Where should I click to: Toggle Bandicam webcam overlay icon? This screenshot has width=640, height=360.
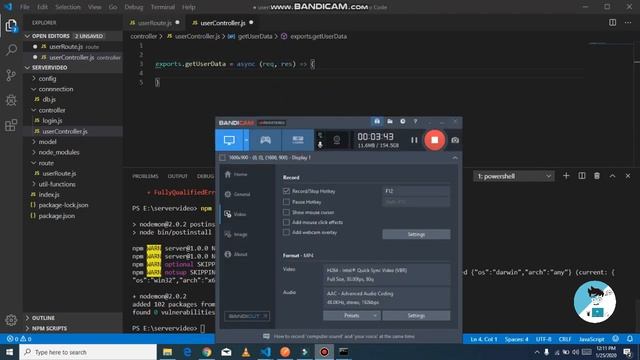336,140
